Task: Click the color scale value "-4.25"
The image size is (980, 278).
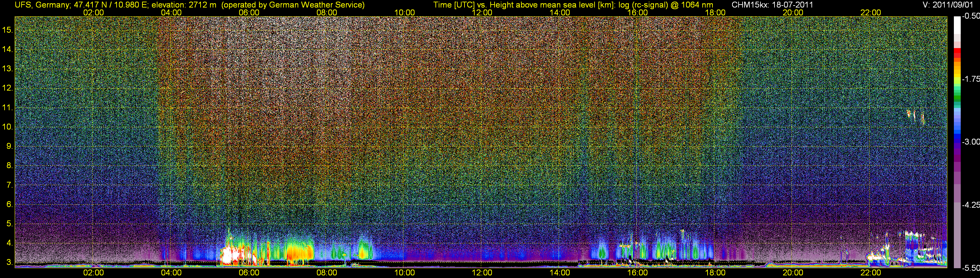Action: [x=971, y=205]
